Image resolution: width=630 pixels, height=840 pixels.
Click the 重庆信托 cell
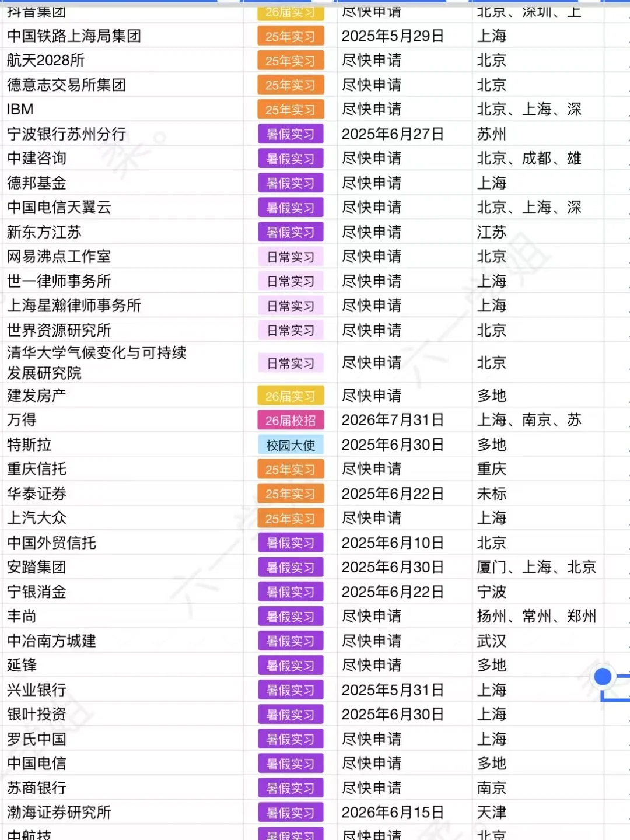click(x=123, y=469)
